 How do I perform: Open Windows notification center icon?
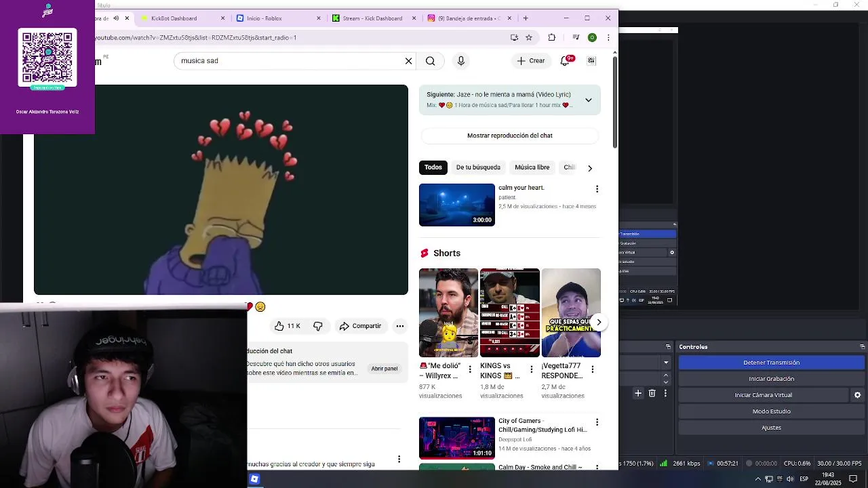853,479
